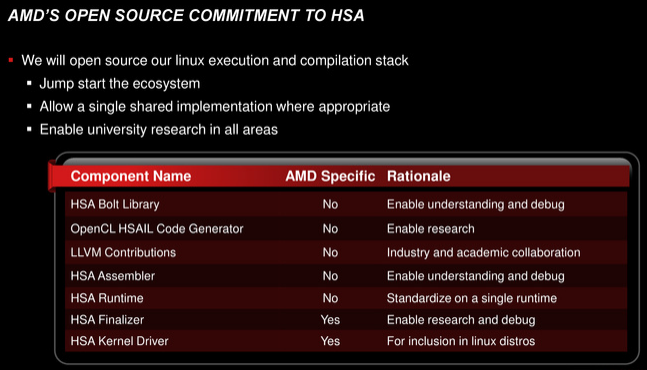
Task: Select the 'Jump start the ecosystem' sub-bullet
Action: tap(120, 84)
